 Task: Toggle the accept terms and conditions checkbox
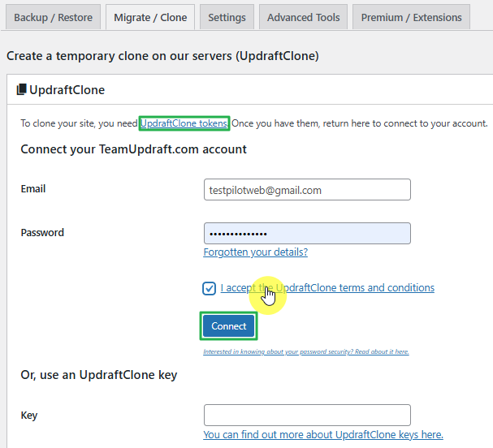coord(210,288)
